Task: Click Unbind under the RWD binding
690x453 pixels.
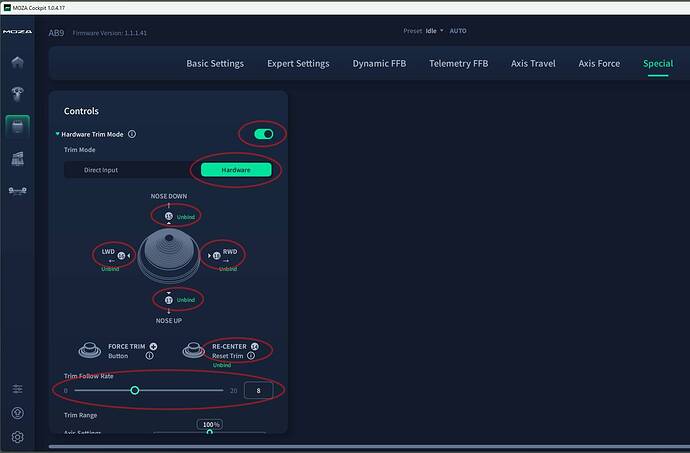Action: pos(228,269)
